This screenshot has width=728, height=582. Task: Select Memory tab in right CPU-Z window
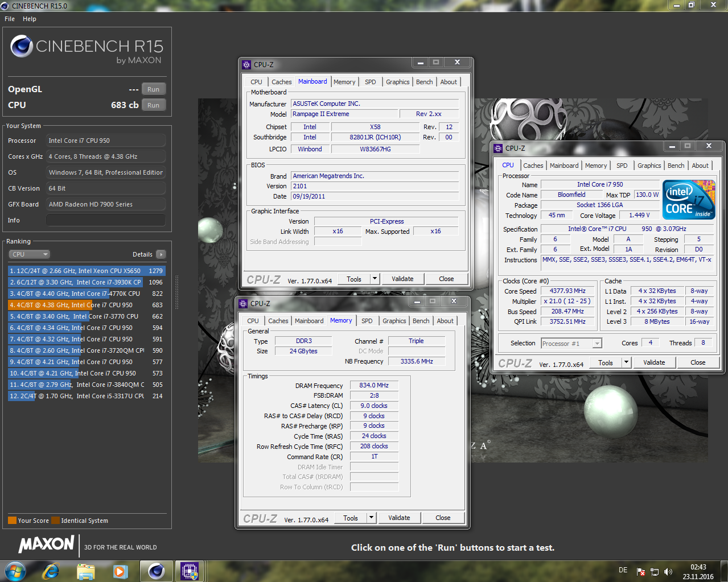click(596, 166)
